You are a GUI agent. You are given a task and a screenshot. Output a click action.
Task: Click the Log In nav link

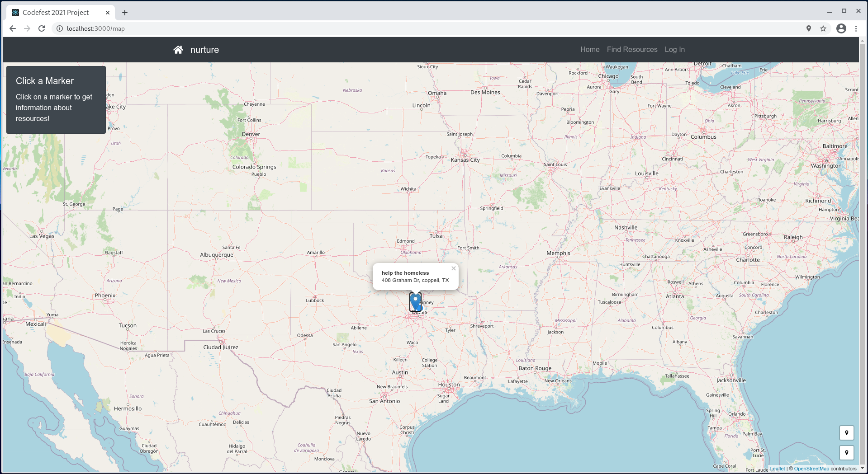click(x=674, y=50)
